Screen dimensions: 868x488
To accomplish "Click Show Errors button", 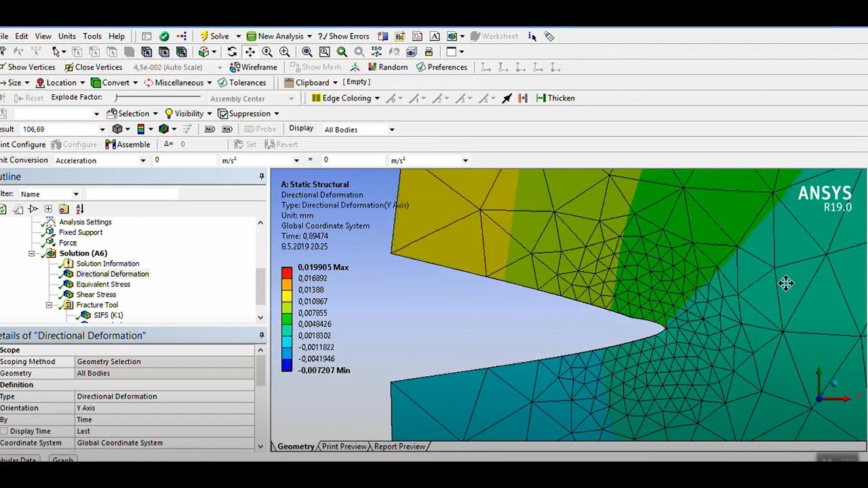I will [344, 36].
